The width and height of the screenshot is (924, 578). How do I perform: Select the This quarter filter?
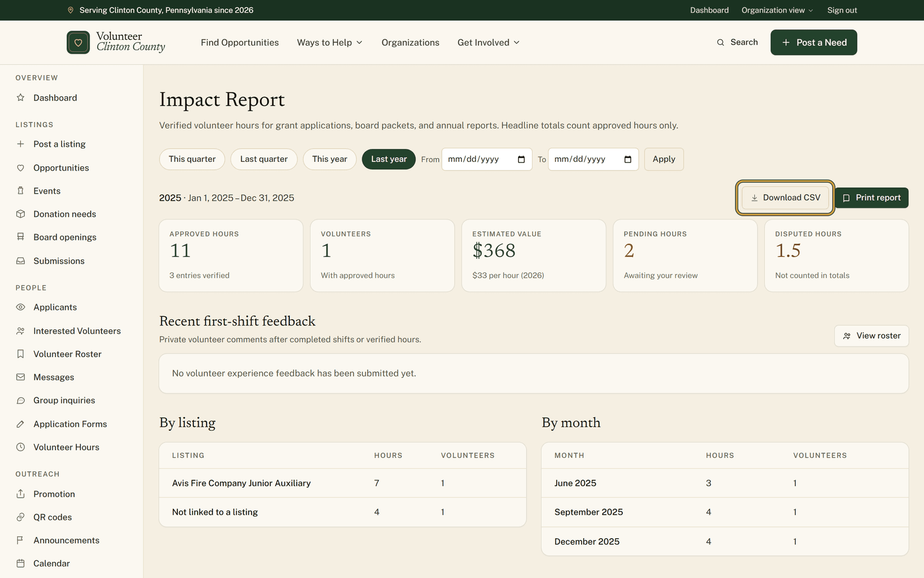pos(192,159)
